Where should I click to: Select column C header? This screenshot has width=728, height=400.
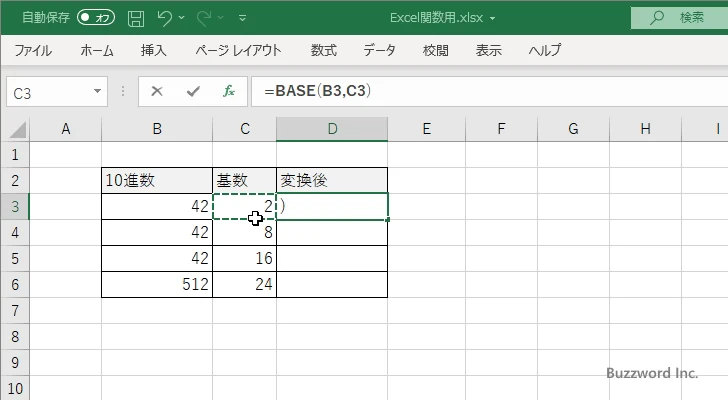(245, 129)
